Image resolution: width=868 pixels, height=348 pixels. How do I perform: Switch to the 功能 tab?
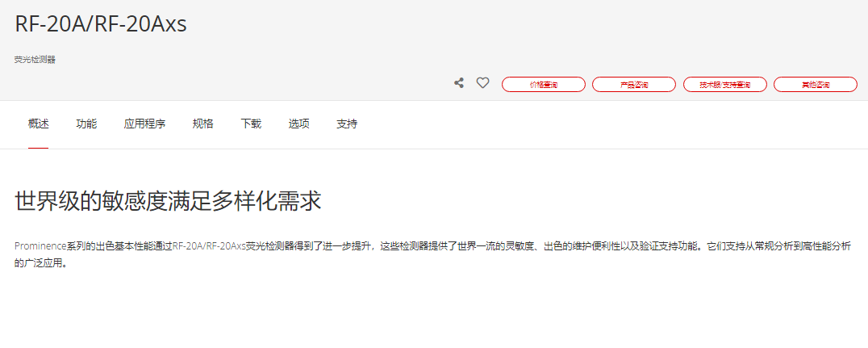point(86,124)
